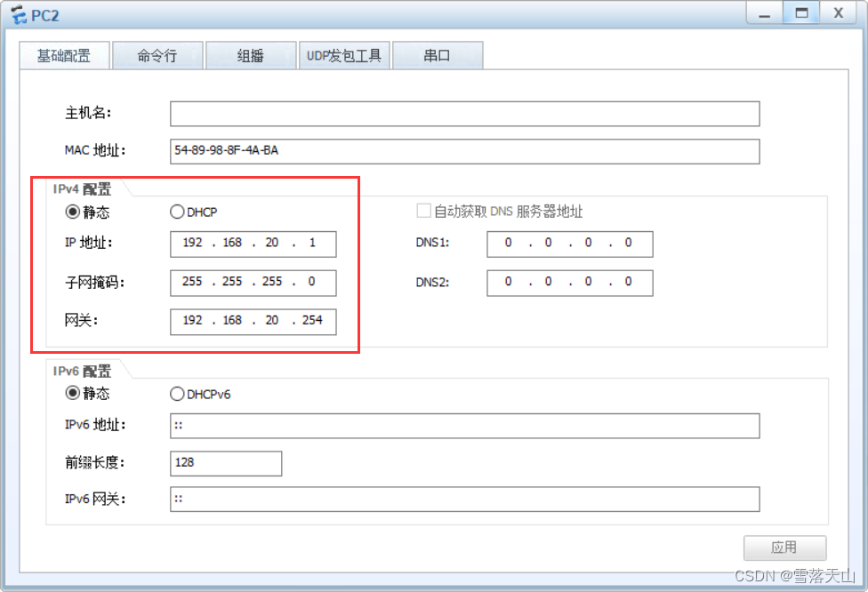Viewport: 868px width, 592px height.
Task: Click the MAC 地址 field
Action: click(465, 151)
